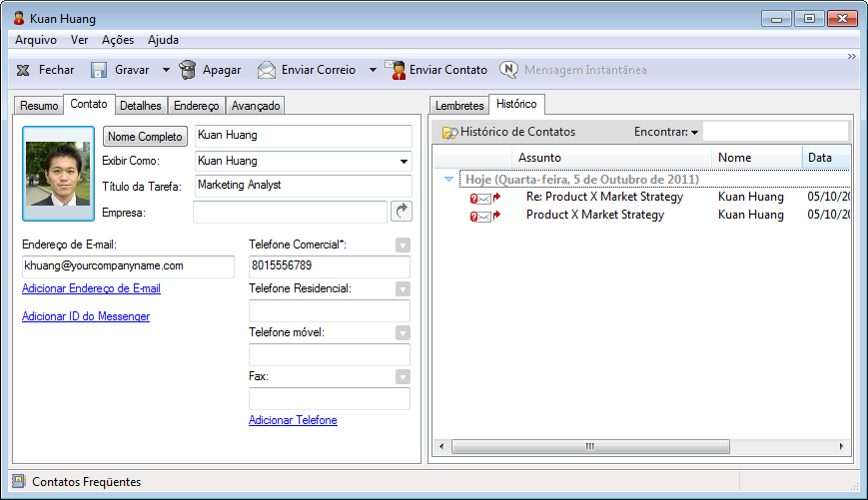Switch to the Lembretes tab
Screen dimensions: 868x500
tap(459, 106)
